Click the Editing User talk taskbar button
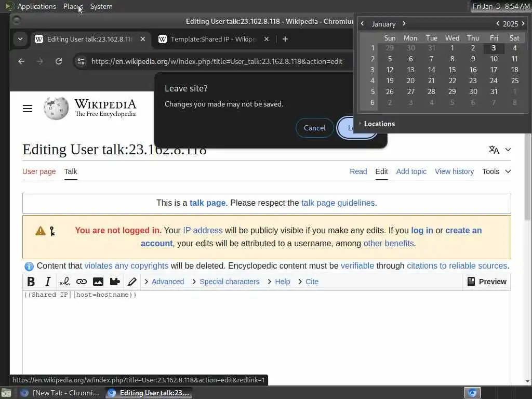This screenshot has width=532, height=399. tap(149, 393)
